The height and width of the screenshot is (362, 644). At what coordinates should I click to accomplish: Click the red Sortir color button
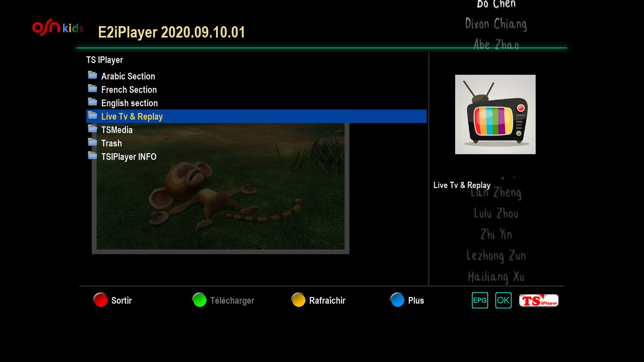pyautogui.click(x=100, y=300)
